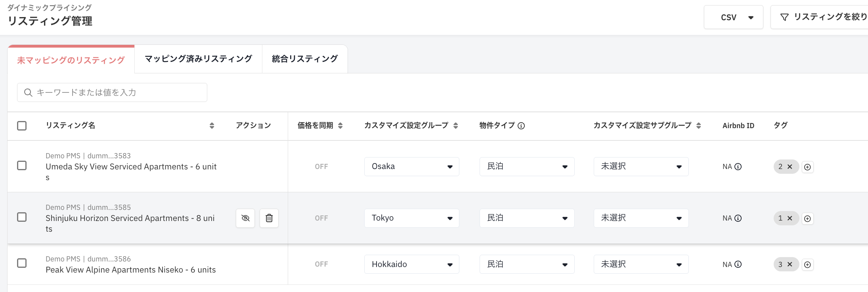Click info icon next to 物件タイプ header
The height and width of the screenshot is (292, 868).
click(x=521, y=126)
